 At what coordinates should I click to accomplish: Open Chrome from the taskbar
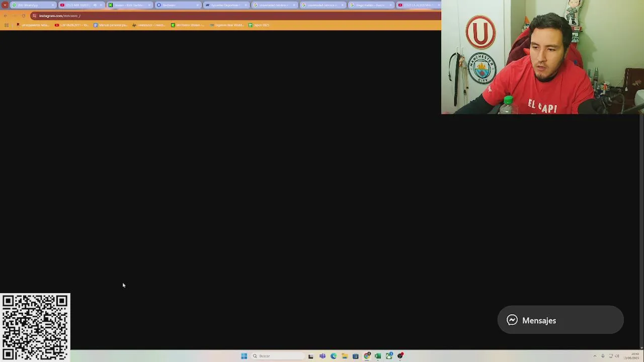pyautogui.click(x=367, y=356)
